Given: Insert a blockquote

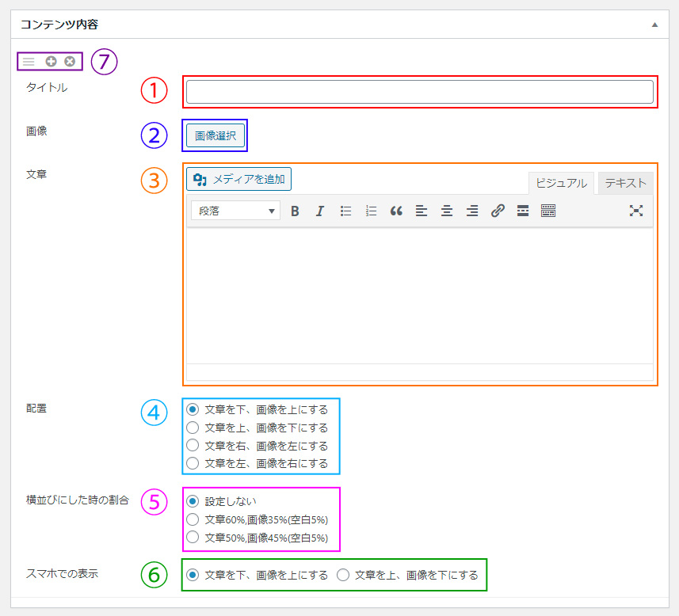Looking at the screenshot, I should [x=395, y=211].
